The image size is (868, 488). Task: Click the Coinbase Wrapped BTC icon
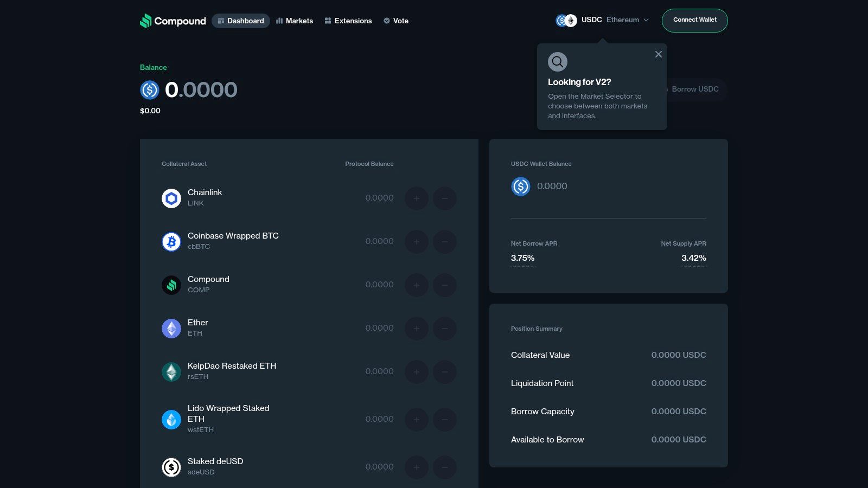(171, 241)
